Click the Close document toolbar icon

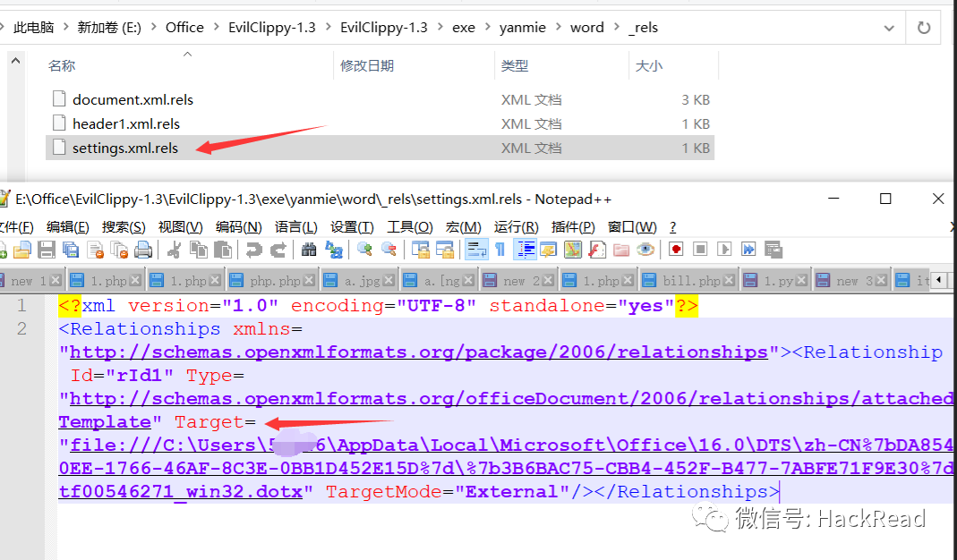(96, 250)
